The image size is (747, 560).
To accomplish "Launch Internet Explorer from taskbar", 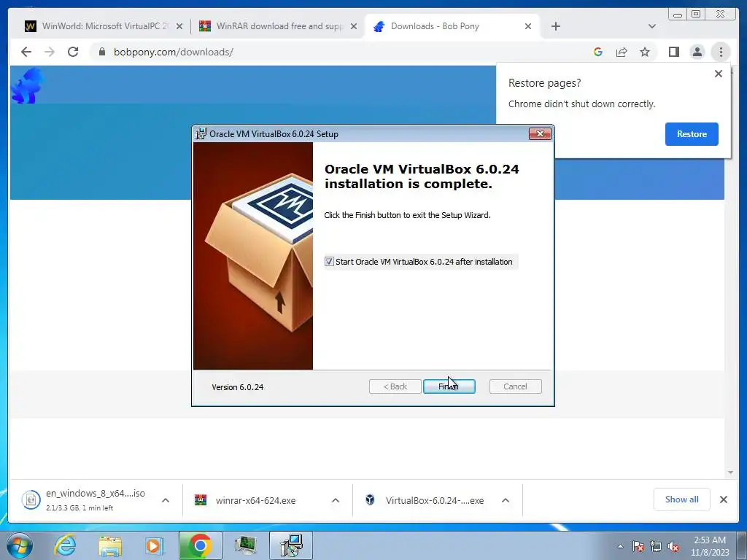I will [65, 545].
